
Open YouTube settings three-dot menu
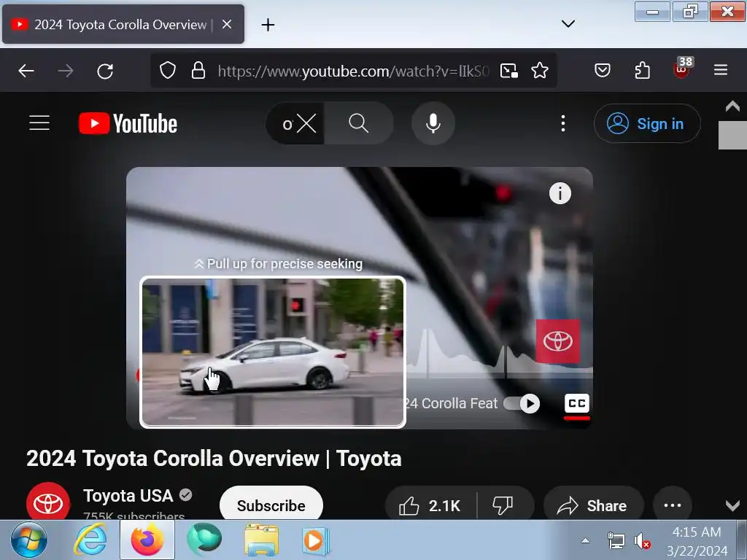point(563,123)
